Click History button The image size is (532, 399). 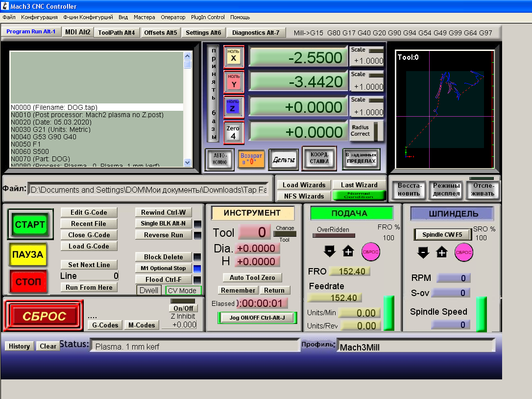(19, 346)
